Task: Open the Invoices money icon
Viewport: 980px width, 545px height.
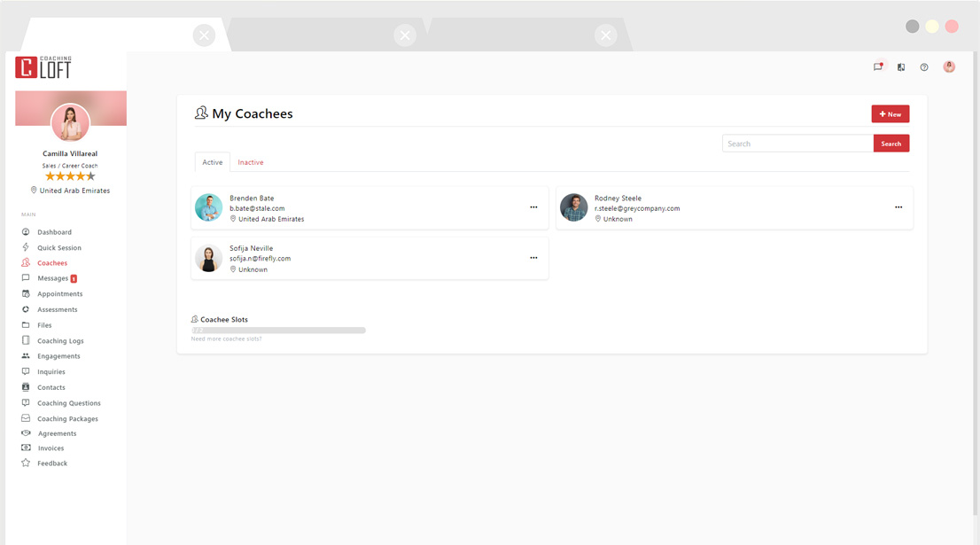Action: click(26, 448)
